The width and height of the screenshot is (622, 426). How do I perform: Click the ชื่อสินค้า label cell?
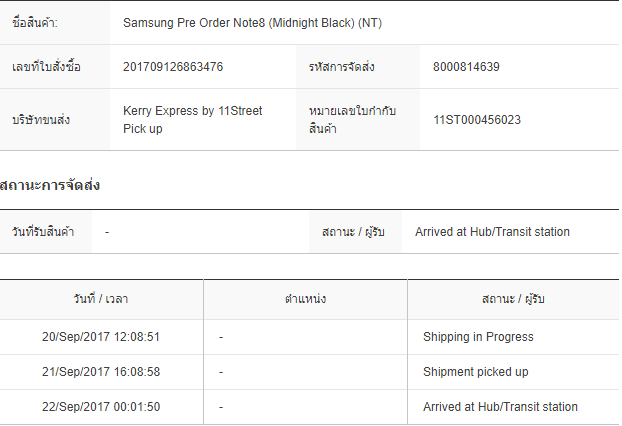(36, 22)
